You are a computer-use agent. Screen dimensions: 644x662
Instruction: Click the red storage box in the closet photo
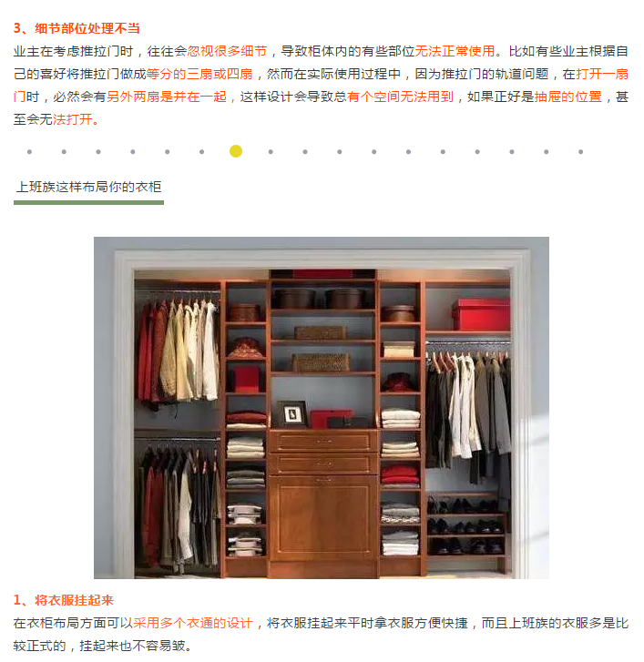481,314
